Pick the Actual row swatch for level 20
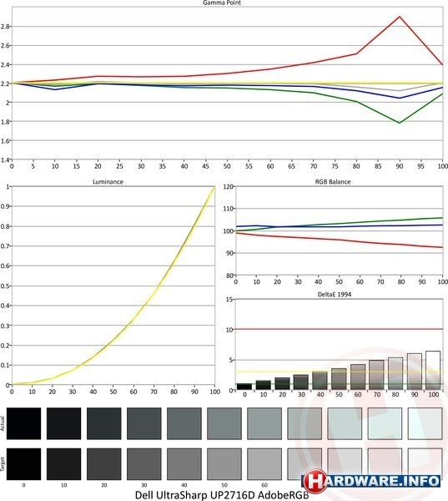 tap(104, 423)
